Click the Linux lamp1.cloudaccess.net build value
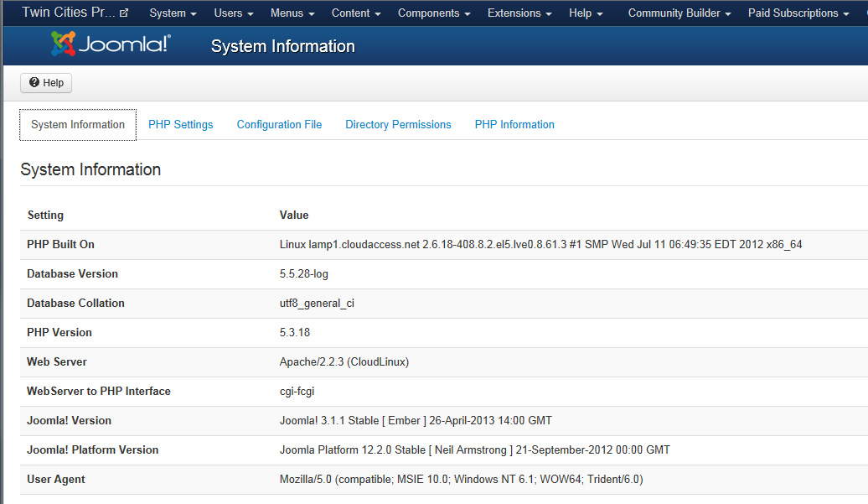 click(541, 244)
